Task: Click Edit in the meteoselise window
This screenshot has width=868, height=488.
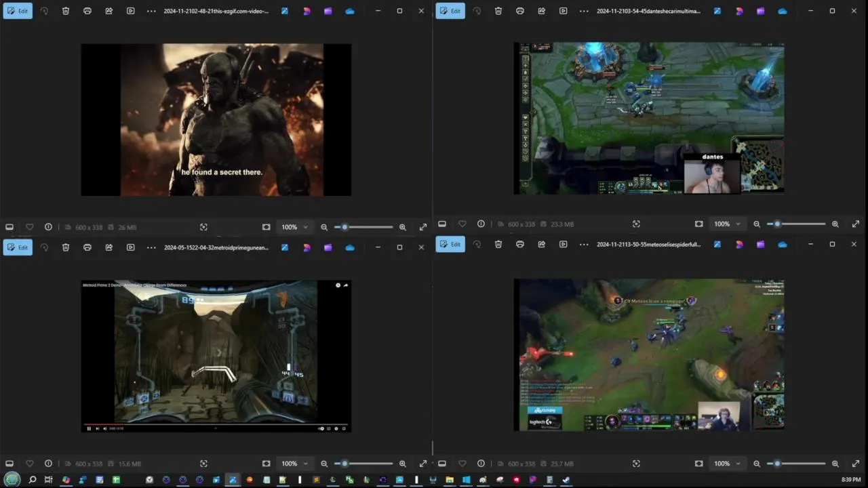Action: 450,244
